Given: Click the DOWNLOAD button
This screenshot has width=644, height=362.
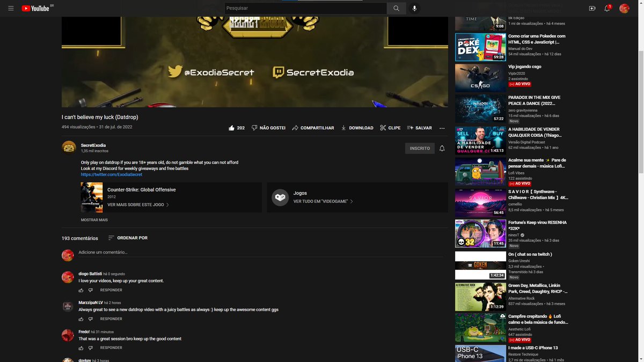Looking at the screenshot, I should click(x=357, y=128).
